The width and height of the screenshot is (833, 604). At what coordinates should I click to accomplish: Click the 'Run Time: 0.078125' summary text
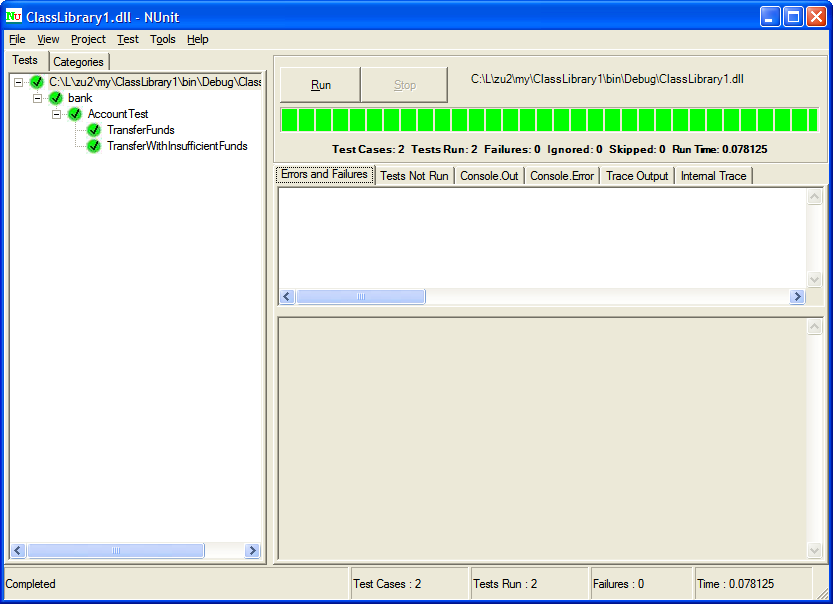click(x=720, y=149)
